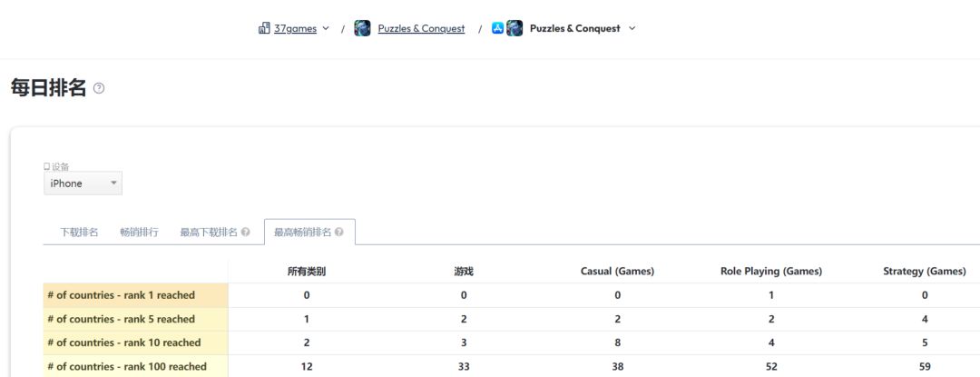Image resolution: width=980 pixels, height=377 pixels.
Task: Expand the Puzzles & Conquest app version chevron
Action: pos(632,28)
